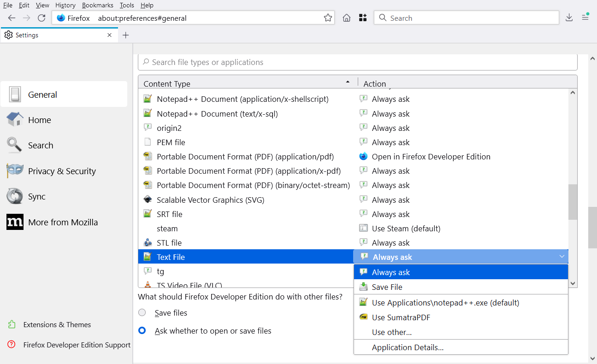Select the SRT file row
597x364 pixels.
(353, 214)
